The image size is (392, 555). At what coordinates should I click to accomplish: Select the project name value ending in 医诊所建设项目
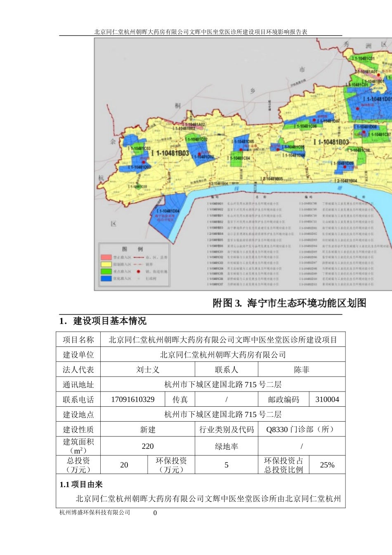pyautogui.click(x=223, y=339)
